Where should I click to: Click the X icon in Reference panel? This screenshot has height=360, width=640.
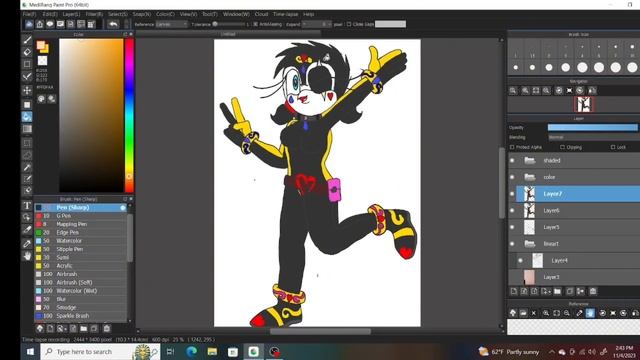coord(533,313)
